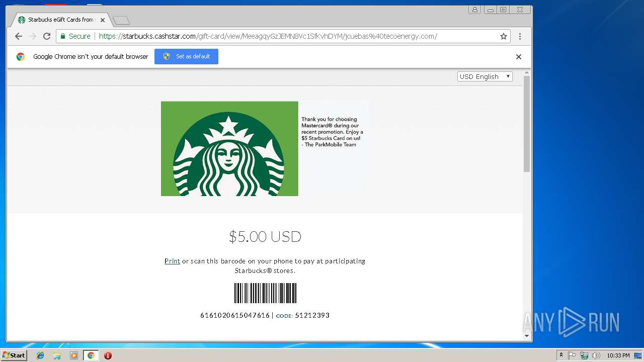This screenshot has height=362, width=644.
Task: Show hidden system tray icons
Action: coord(561,355)
